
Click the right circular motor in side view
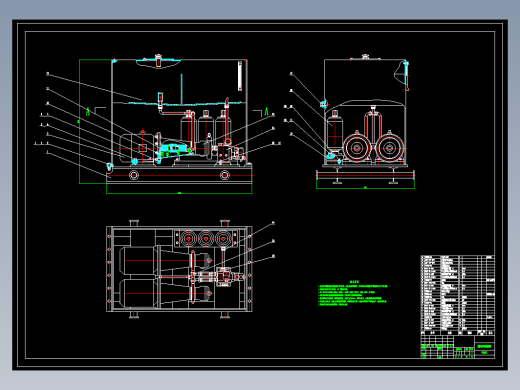[x=389, y=148]
